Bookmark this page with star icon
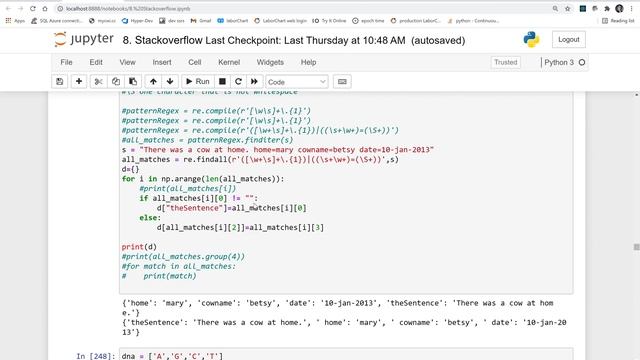Screen dimensions: 640x360 567,9
